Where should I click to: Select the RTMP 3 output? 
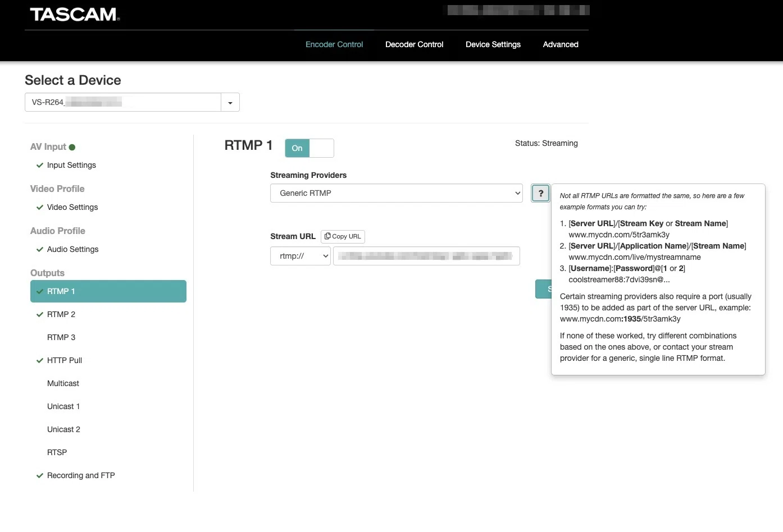click(x=61, y=337)
